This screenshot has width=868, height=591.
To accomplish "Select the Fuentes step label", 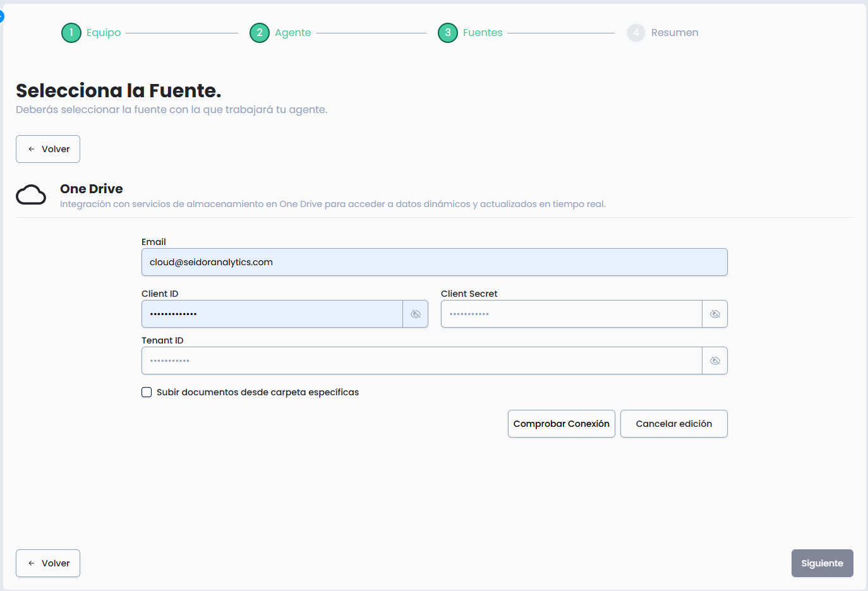I will click(483, 33).
